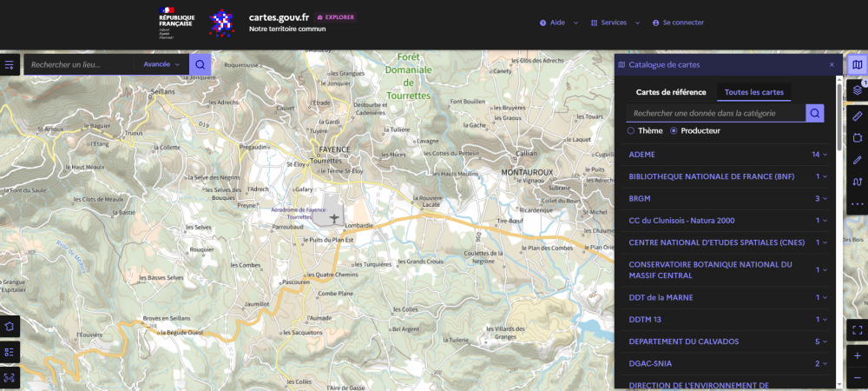
Task: Click the Seillans label on map
Action: [x=162, y=91]
